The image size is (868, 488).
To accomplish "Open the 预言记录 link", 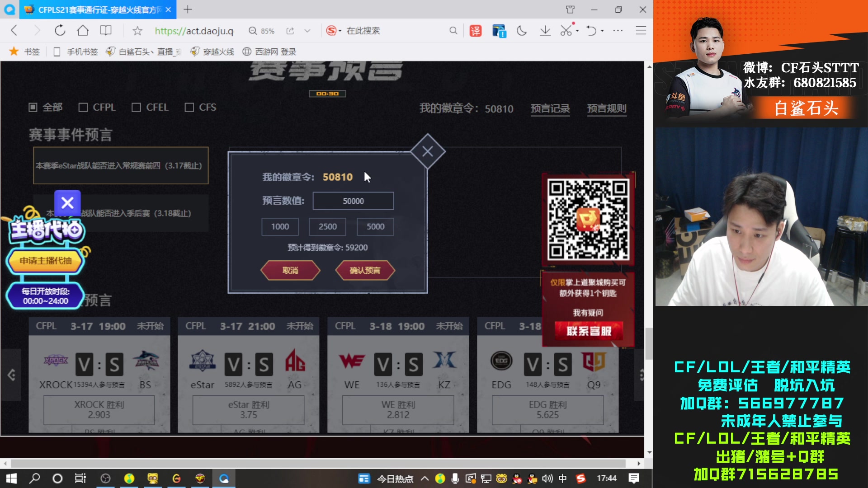I will [550, 108].
